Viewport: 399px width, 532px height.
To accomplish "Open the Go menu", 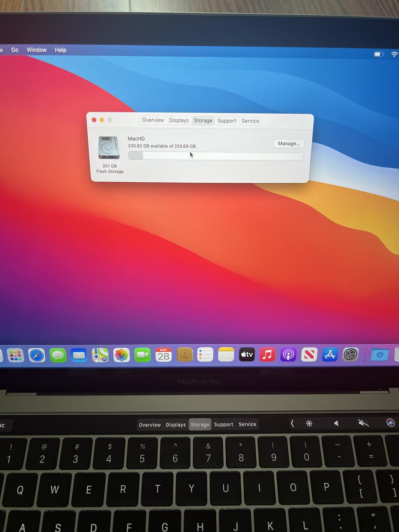I will tap(15, 50).
